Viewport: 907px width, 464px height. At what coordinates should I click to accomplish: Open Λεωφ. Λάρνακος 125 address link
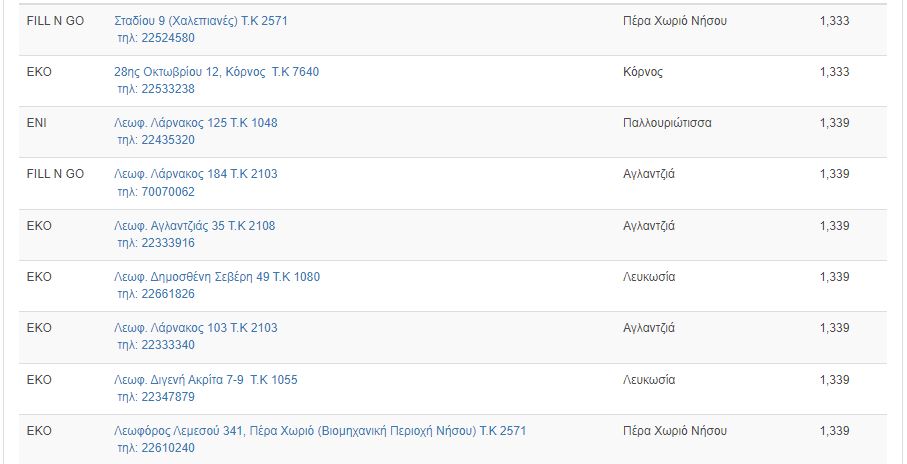click(196, 123)
